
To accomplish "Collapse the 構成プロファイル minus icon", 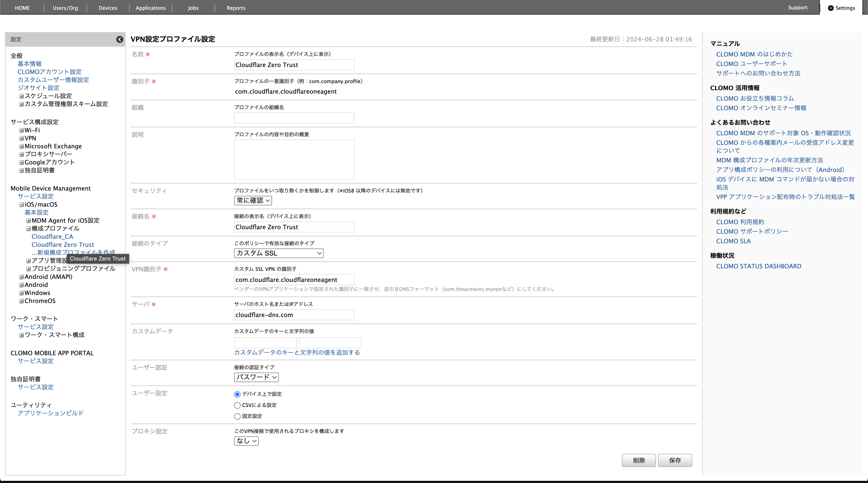I will coord(28,229).
